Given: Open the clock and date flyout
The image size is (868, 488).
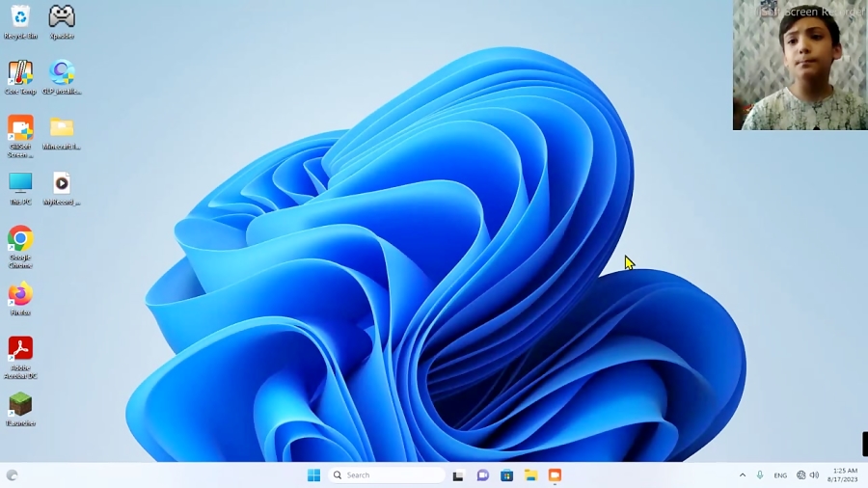Looking at the screenshot, I should point(843,475).
